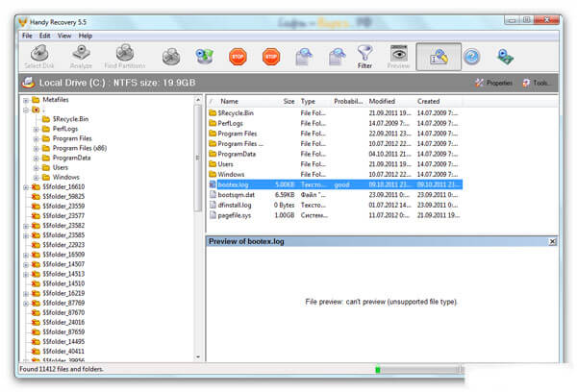
Task: Click the Find Partitions toolbar icon
Action: pyautogui.click(x=125, y=53)
